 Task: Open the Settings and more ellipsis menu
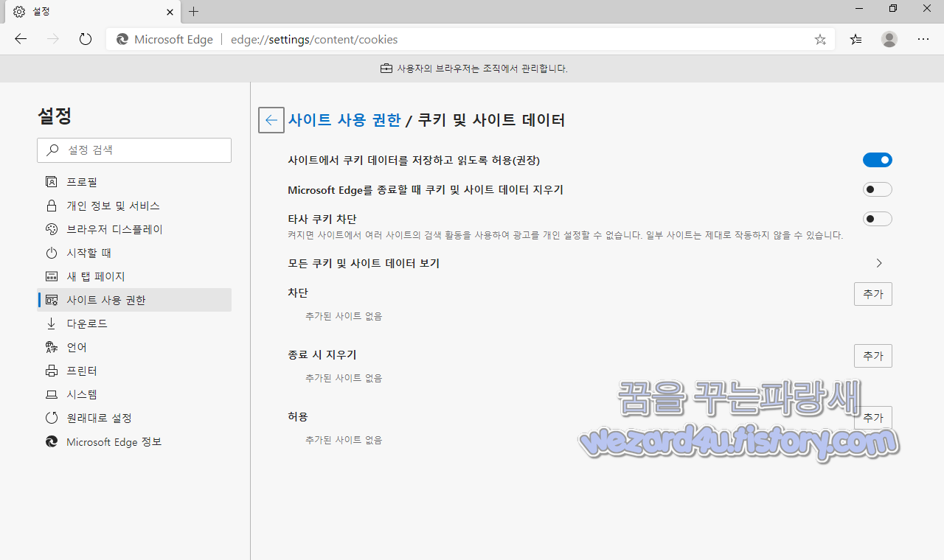(x=923, y=40)
